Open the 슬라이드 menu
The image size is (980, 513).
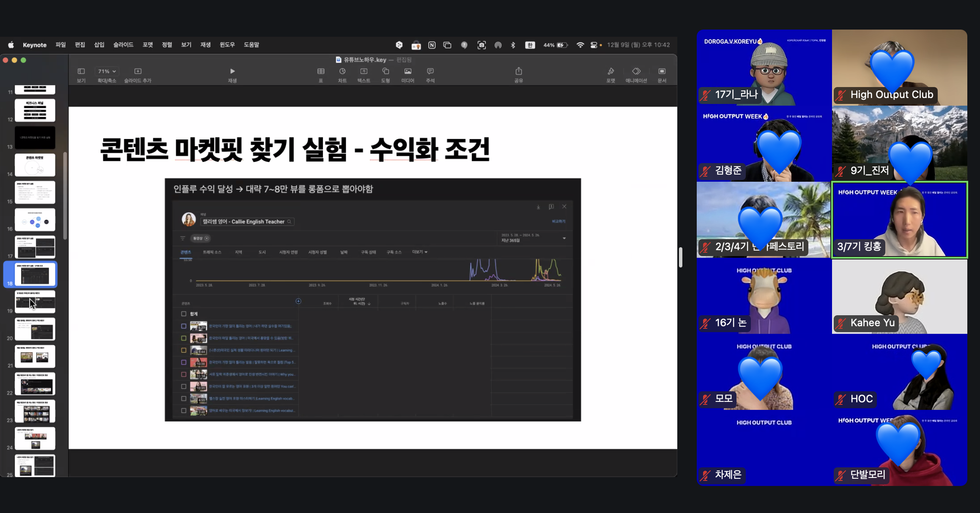(123, 45)
